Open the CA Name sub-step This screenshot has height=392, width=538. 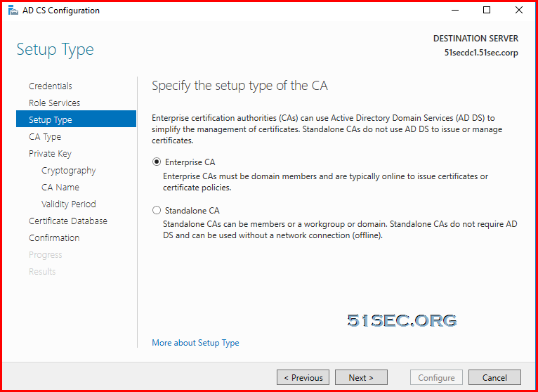[x=60, y=187]
